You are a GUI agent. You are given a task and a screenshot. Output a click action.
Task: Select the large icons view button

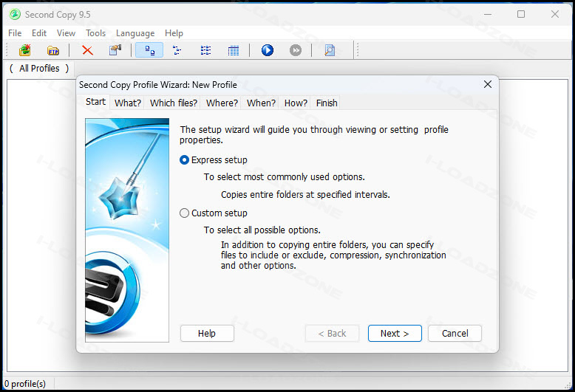point(149,50)
